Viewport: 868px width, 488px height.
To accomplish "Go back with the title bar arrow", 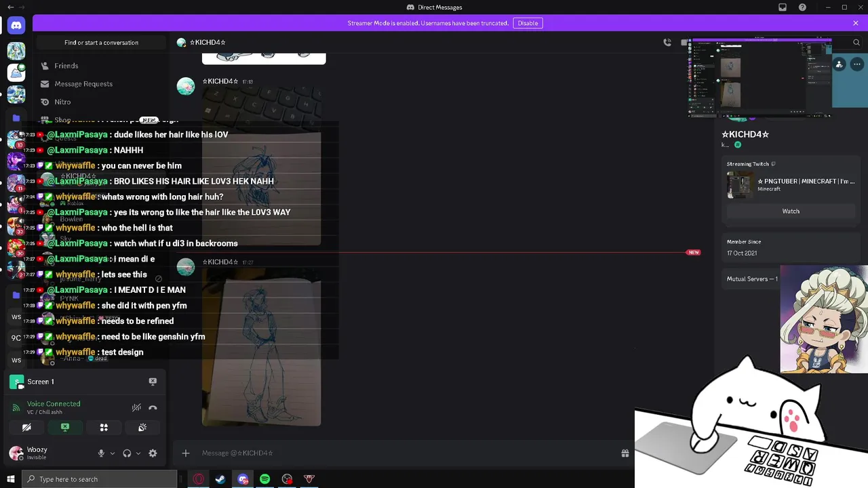I will coord(10,7).
